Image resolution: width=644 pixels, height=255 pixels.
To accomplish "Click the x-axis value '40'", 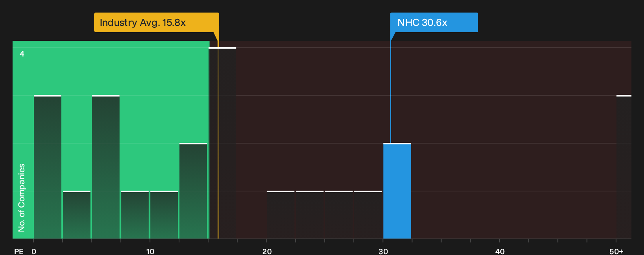I will (500, 251).
